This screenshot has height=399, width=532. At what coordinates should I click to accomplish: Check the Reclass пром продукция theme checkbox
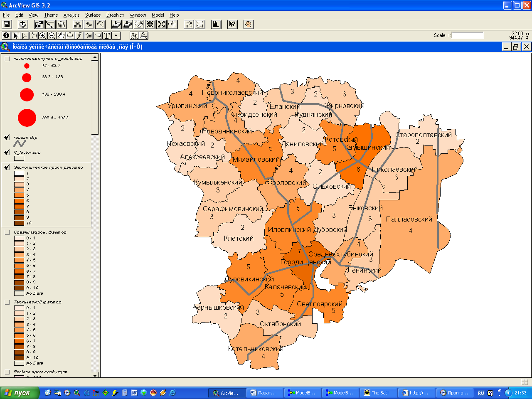pyautogui.click(x=7, y=372)
